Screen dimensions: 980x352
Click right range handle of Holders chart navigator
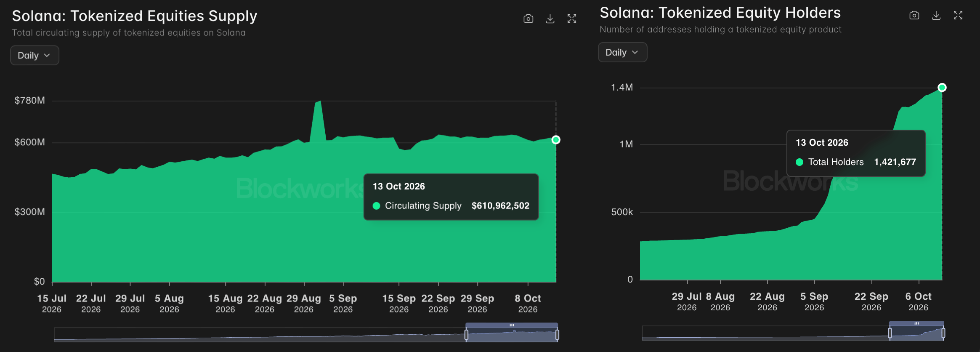coord(943,333)
